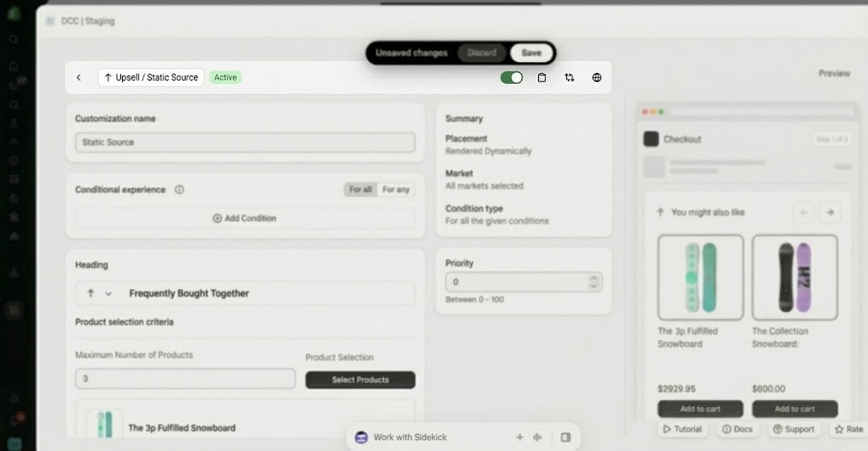Click the Sidekick avatar icon

click(361, 437)
